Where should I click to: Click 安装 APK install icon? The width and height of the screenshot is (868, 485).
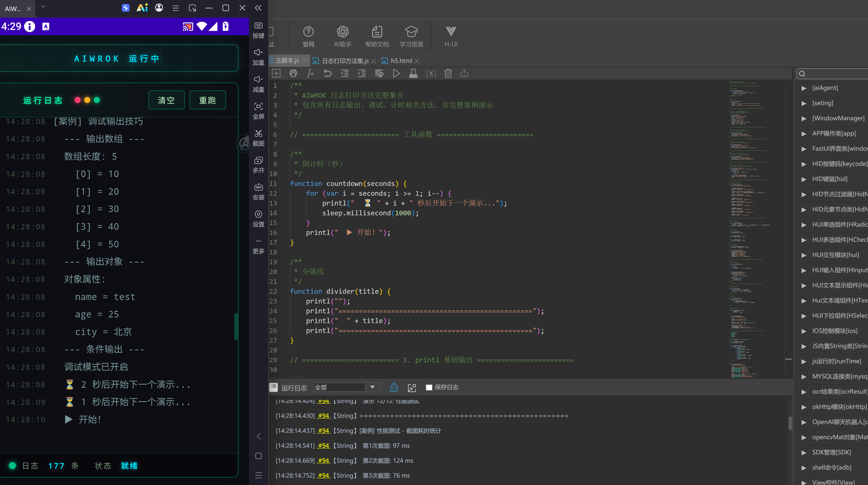259,192
